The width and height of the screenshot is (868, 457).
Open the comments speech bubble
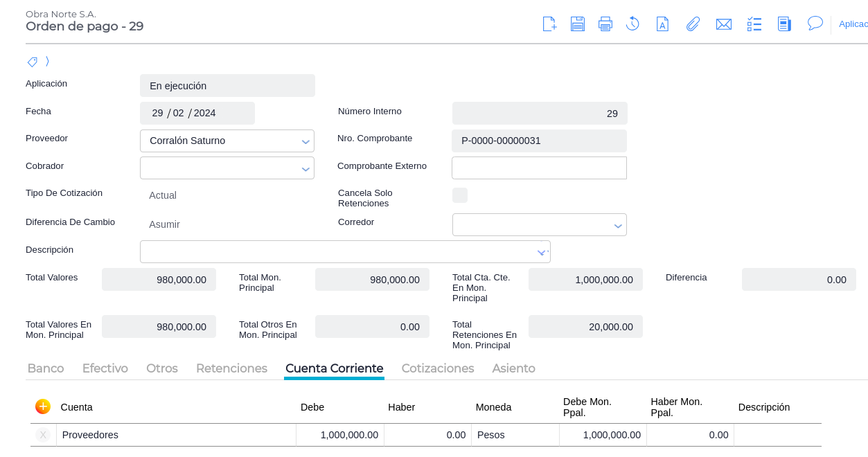815,24
